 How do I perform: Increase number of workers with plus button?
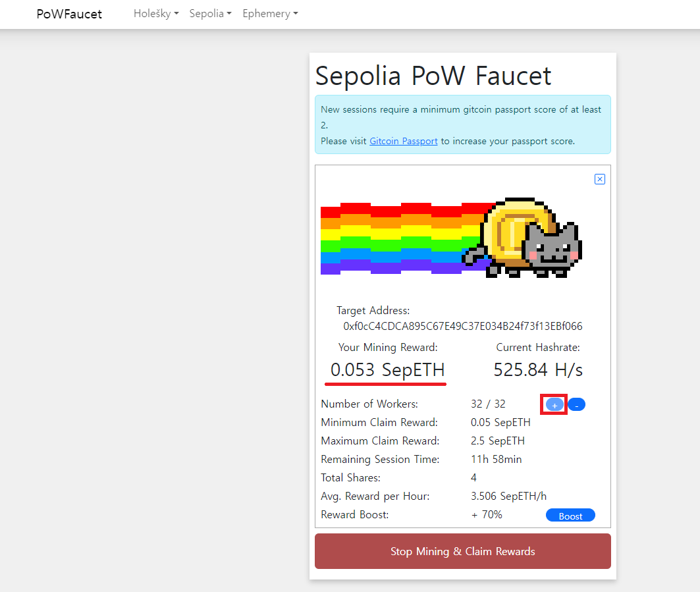tap(554, 405)
